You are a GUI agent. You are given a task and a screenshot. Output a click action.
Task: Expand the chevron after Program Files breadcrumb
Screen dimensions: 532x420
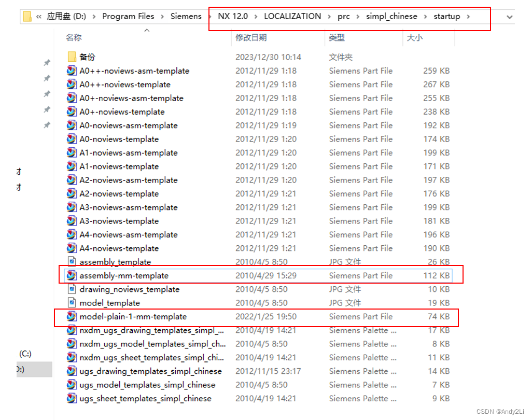coord(162,16)
